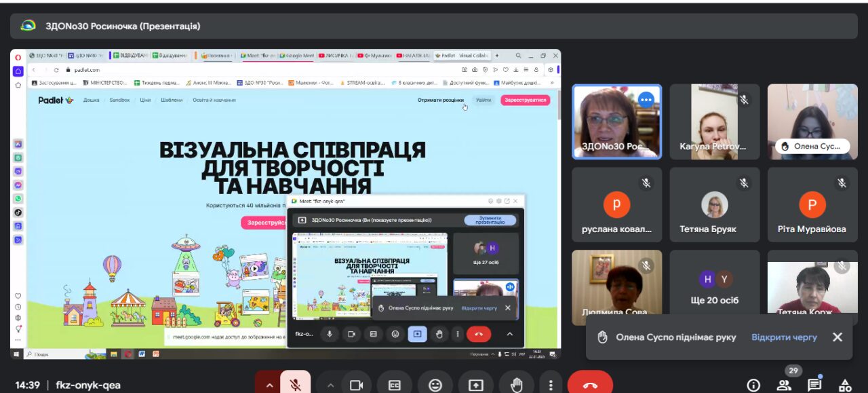Image resolution: width=868 pixels, height=393 pixels.
Task: Go back in the shared browser
Action: pyautogui.click(x=34, y=69)
